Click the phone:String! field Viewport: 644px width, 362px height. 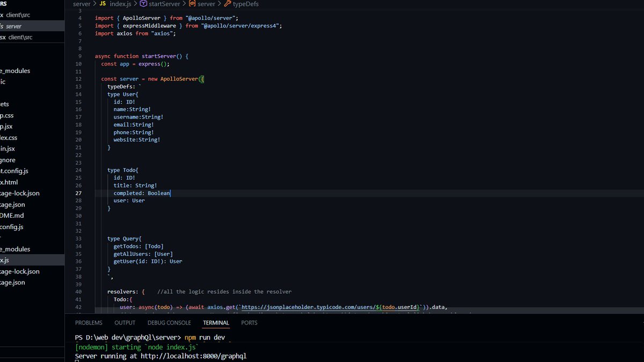point(134,132)
